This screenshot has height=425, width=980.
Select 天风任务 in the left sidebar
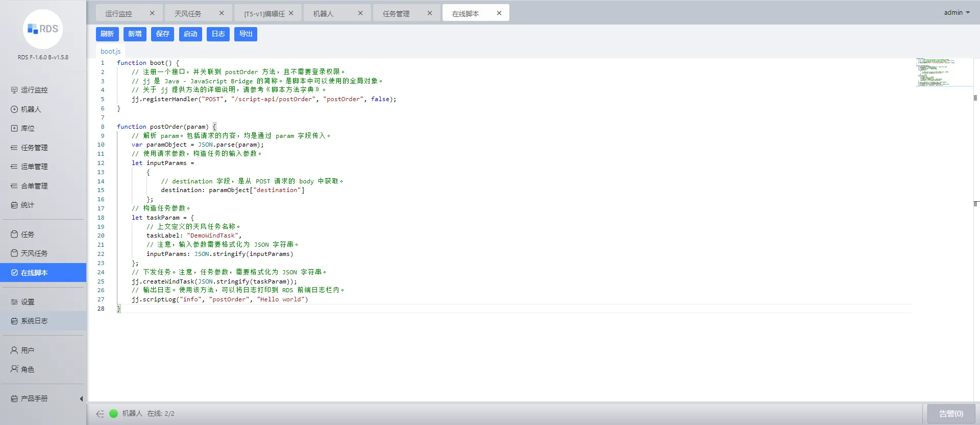pos(34,253)
